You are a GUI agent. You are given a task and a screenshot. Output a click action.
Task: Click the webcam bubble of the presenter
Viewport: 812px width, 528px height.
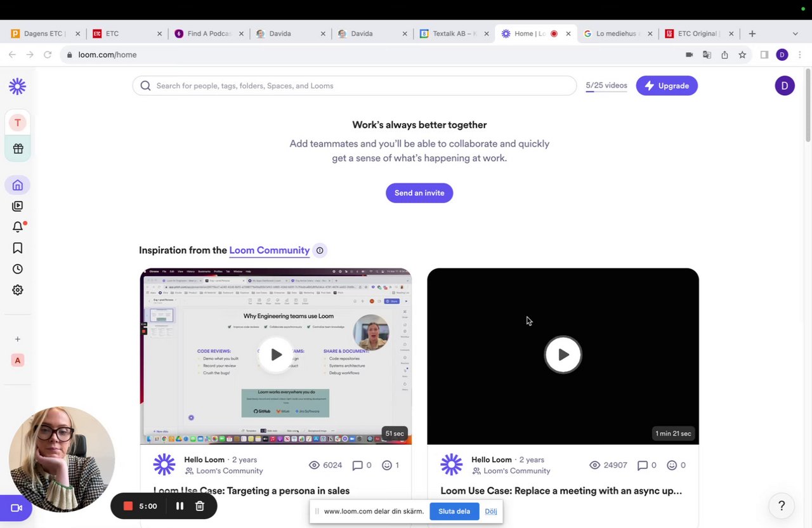click(62, 459)
